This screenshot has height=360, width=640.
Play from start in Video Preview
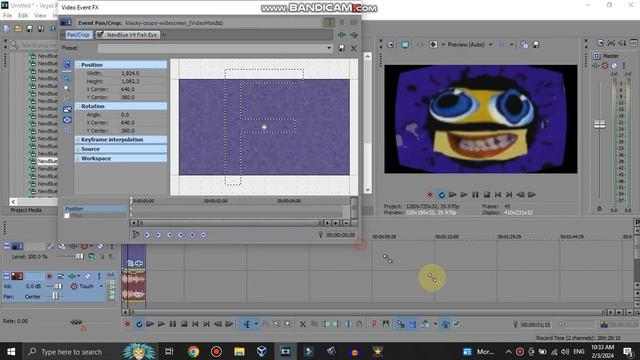pos(453,195)
